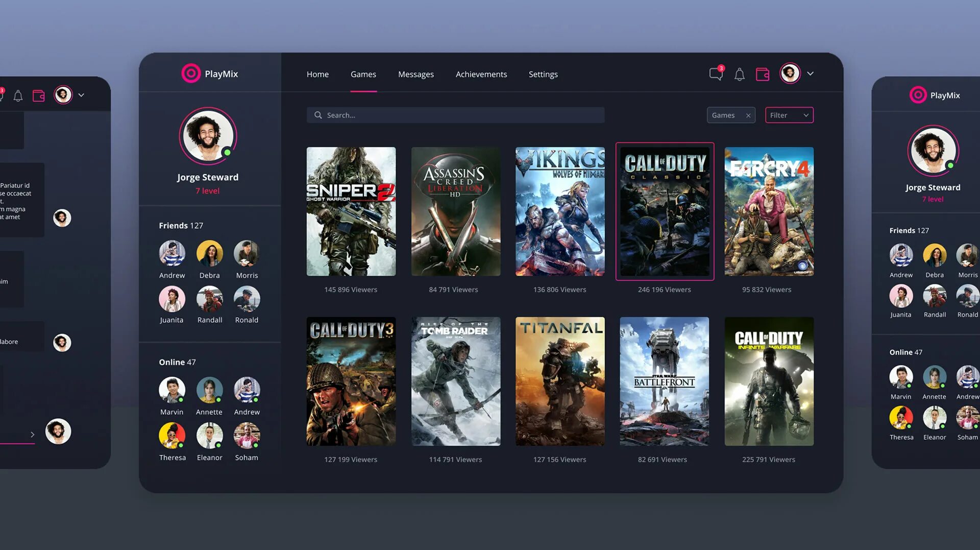Open the Filter dropdown

tap(789, 115)
